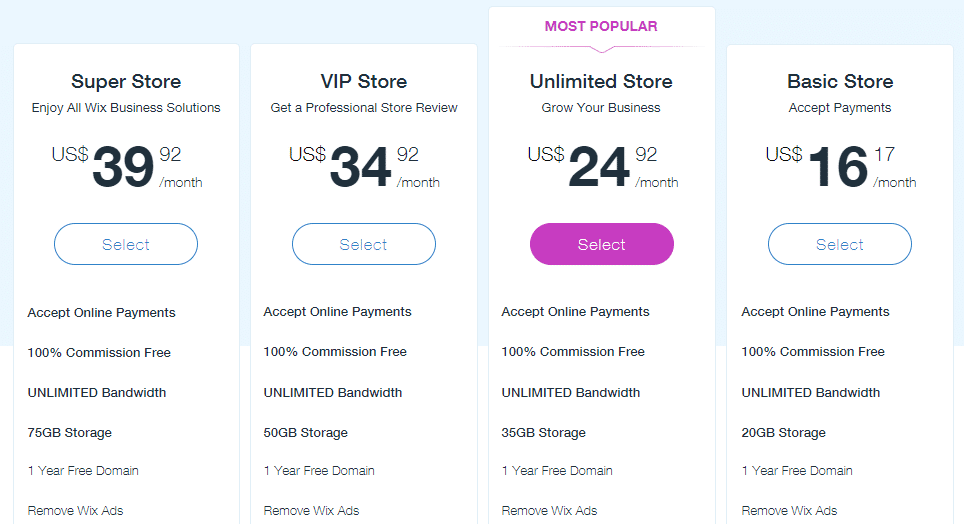Image resolution: width=964 pixels, height=524 pixels.
Task: Click Accept Online Payments under Super Store
Action: click(x=102, y=312)
